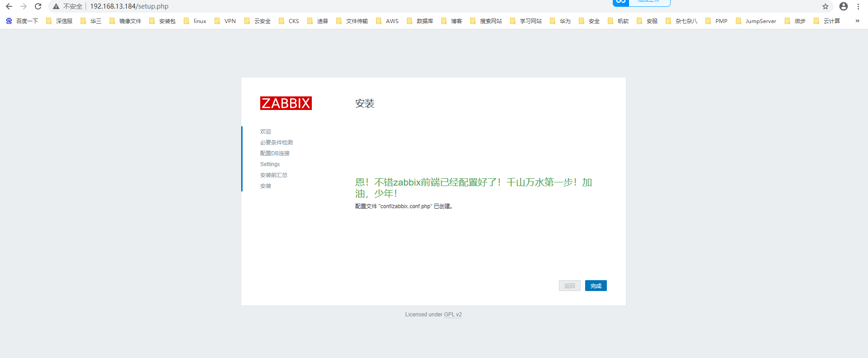Go back to the previous page
This screenshot has width=868, height=358.
click(9, 6)
